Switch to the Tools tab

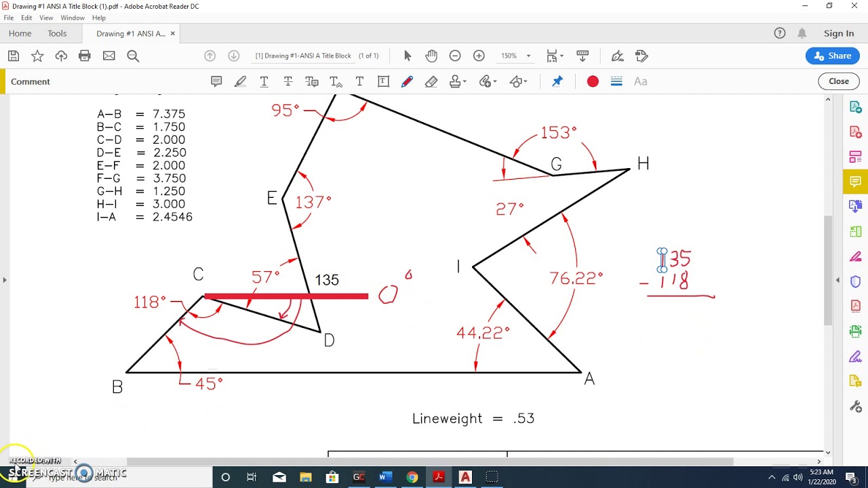point(57,33)
